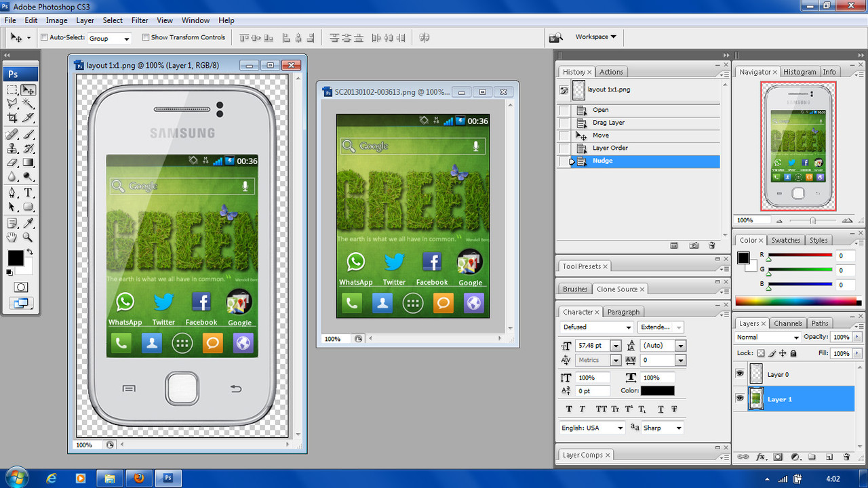Open the Normal blend mode dropdown
868x488 pixels.
[x=768, y=337]
